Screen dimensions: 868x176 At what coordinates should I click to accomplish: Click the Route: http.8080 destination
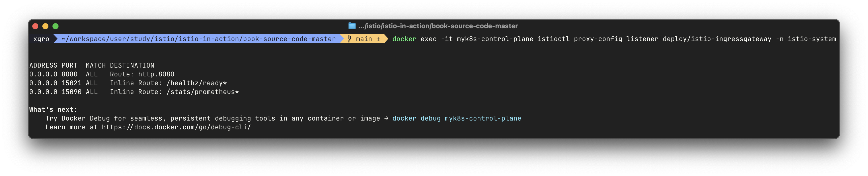point(142,74)
